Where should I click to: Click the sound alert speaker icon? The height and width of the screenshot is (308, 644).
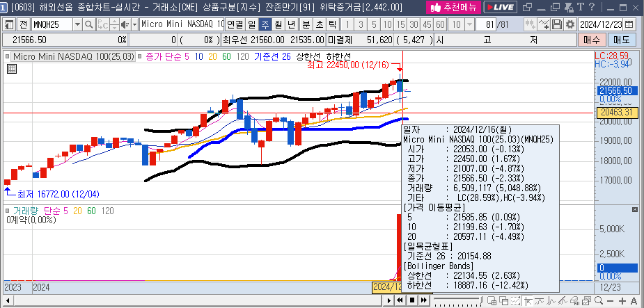(x=125, y=24)
